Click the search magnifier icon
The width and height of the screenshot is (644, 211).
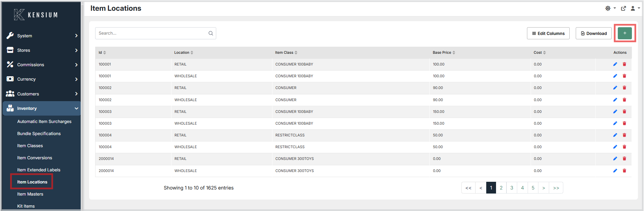[x=211, y=33]
